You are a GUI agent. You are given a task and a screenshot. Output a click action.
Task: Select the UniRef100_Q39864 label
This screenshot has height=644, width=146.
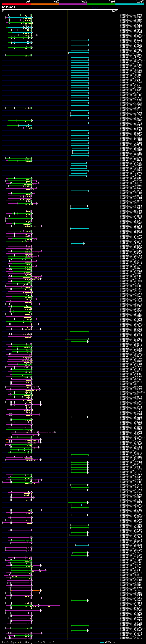pyautogui.click(x=131, y=32)
